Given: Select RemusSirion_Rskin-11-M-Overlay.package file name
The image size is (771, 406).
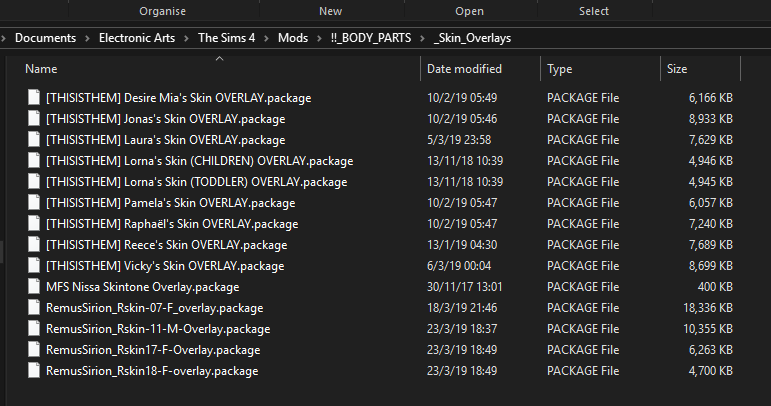Looking at the screenshot, I should (x=158, y=329).
